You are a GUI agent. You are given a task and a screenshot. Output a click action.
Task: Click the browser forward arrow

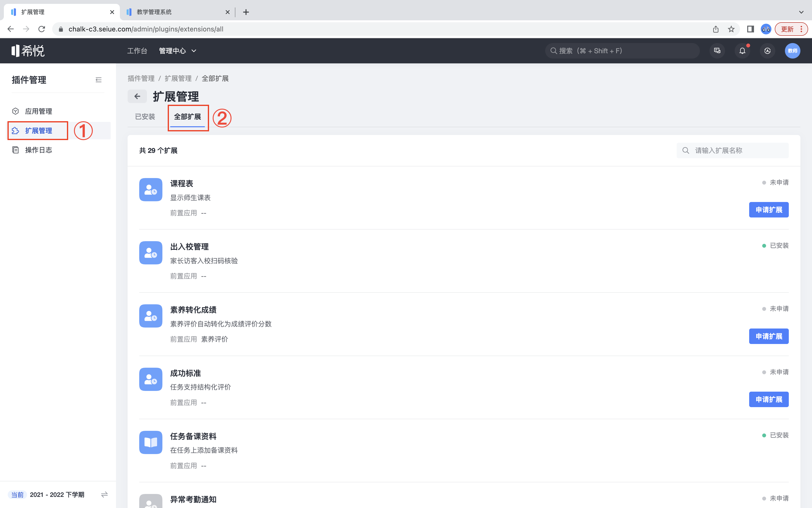click(26, 29)
